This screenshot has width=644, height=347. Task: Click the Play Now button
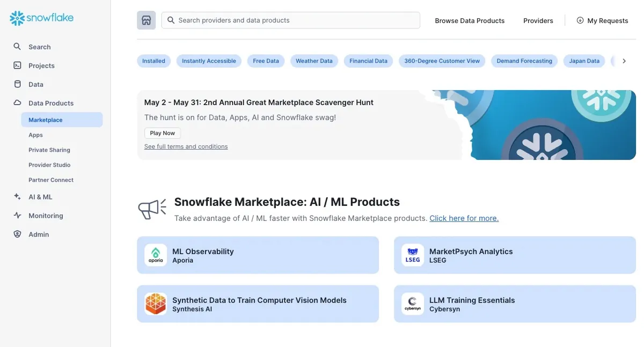163,133
